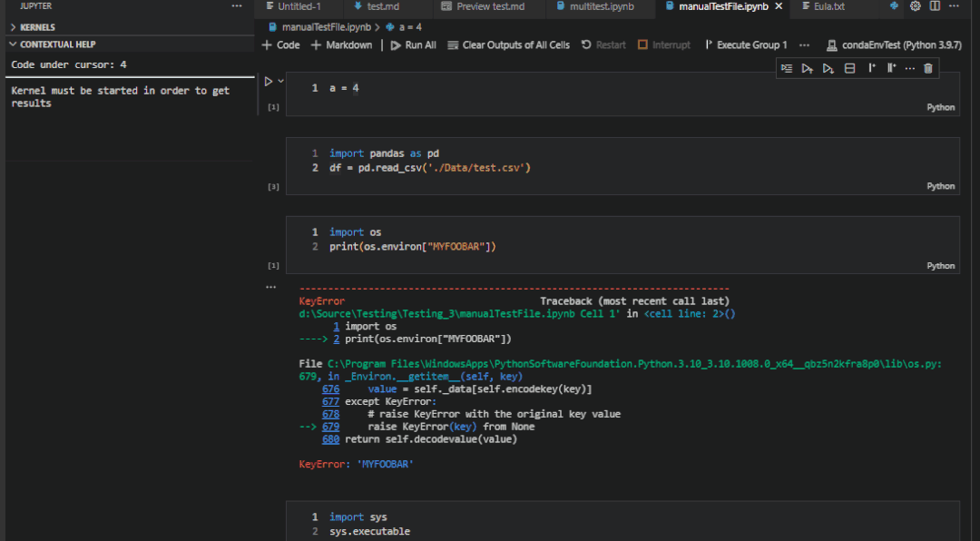The height and width of the screenshot is (541, 980).
Task: Click the split editor icon in title bar
Action: click(x=936, y=6)
